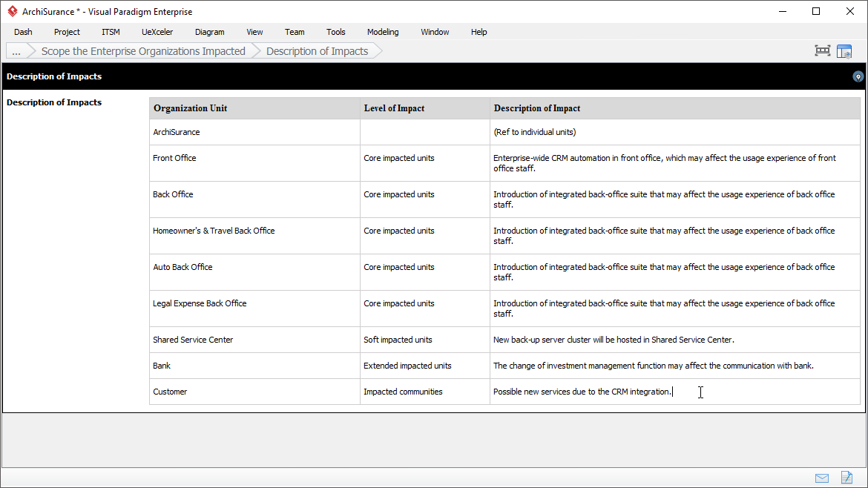Click the notes document icon in status bar
The height and width of the screenshot is (488, 868).
(846, 477)
